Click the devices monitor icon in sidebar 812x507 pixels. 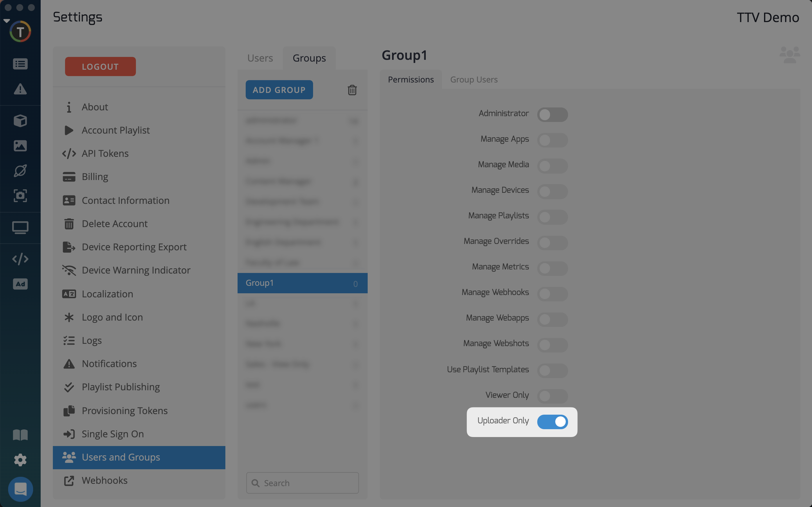coord(20,228)
